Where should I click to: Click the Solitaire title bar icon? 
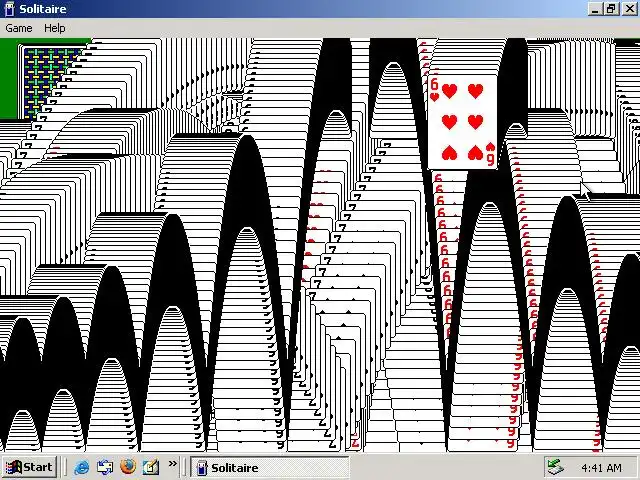(9, 9)
